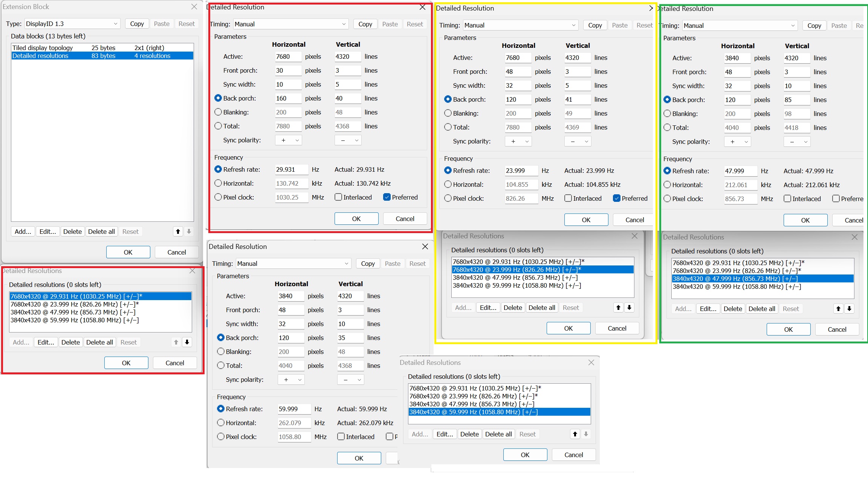
Task: Enable Interlaced checkbox in red-outlined Detailed Resolution
Action: click(338, 197)
